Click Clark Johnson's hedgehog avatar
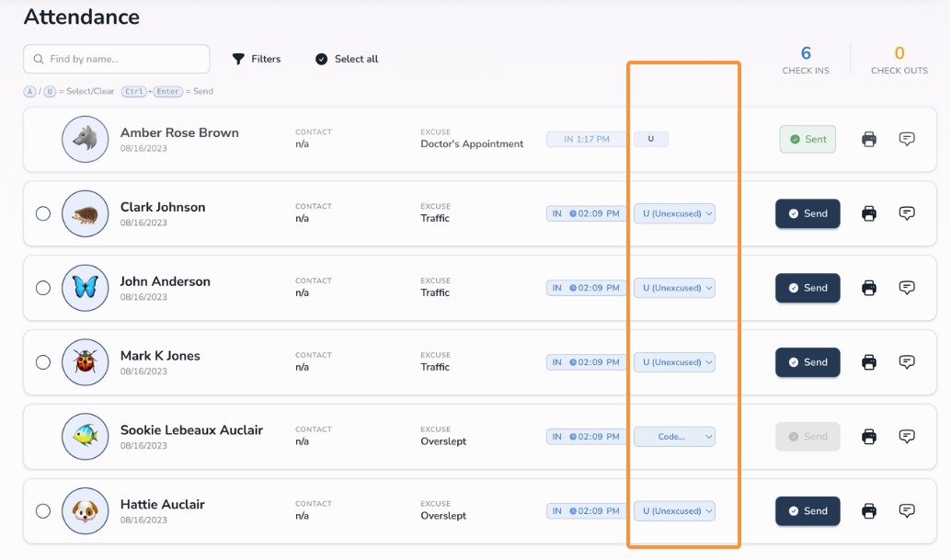The image size is (951, 560). point(85,213)
